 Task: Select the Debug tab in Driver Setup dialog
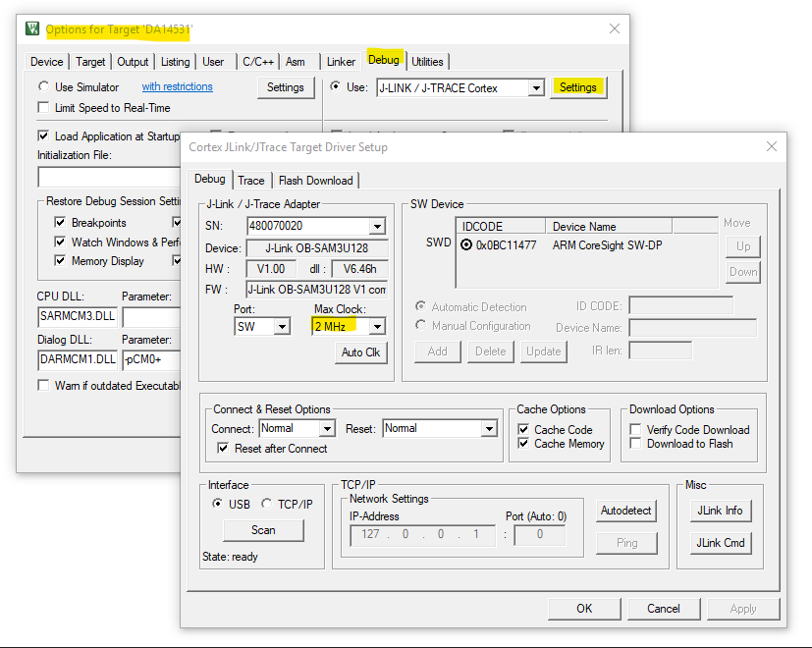(x=210, y=179)
